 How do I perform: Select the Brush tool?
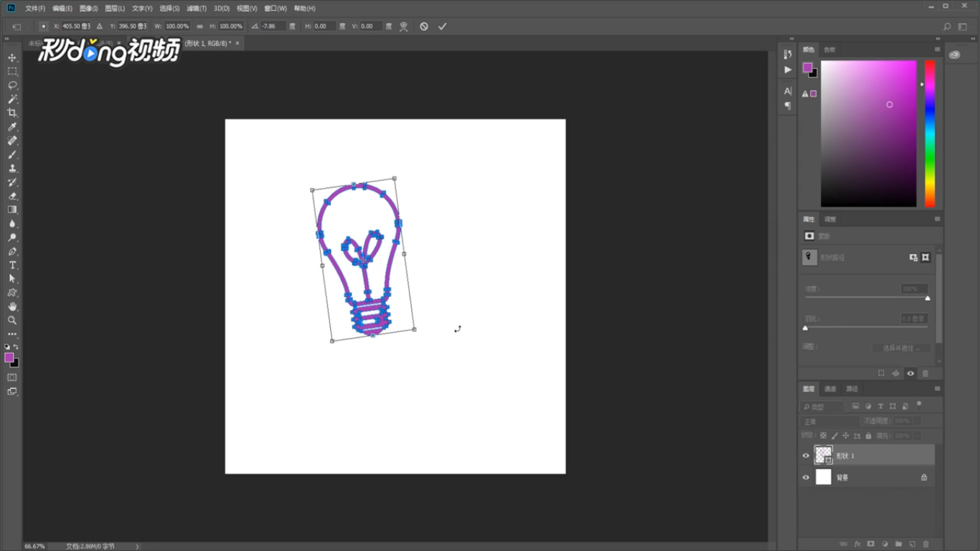(x=12, y=154)
